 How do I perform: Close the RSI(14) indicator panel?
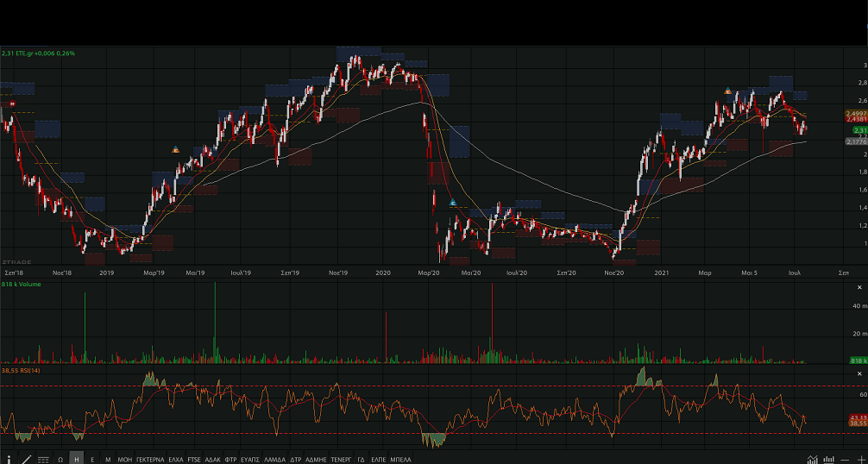(859, 373)
